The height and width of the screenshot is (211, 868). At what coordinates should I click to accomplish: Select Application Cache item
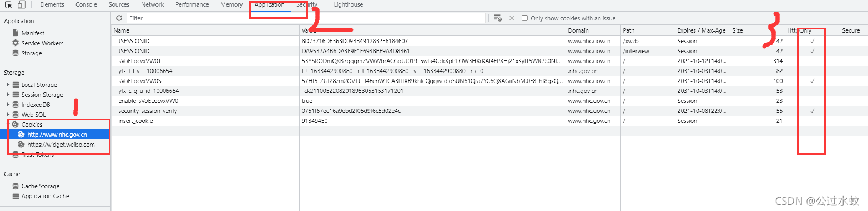tap(45, 196)
